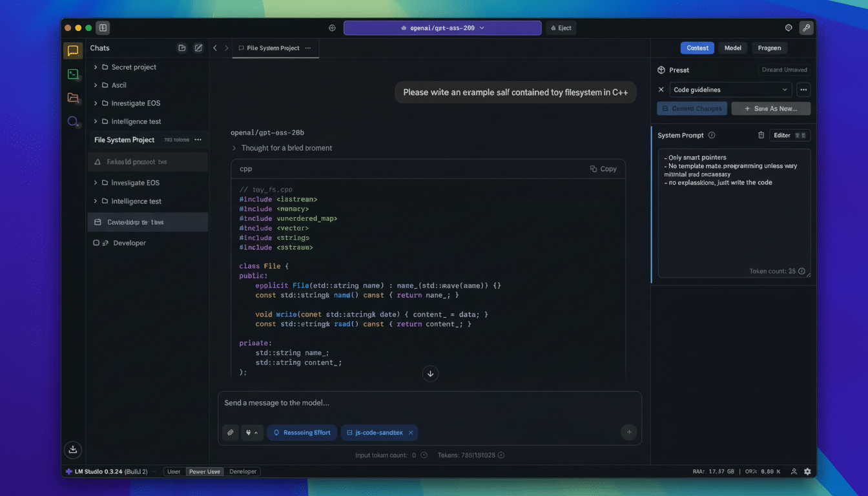The width and height of the screenshot is (868, 496).
Task: Open Discover using the search sidebar icon
Action: click(72, 121)
